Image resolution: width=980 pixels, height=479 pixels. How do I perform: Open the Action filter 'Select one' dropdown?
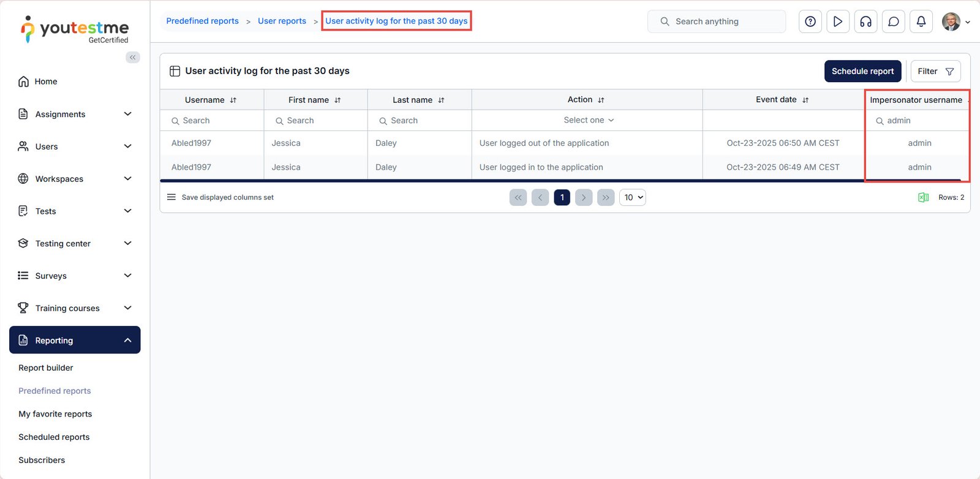(587, 120)
